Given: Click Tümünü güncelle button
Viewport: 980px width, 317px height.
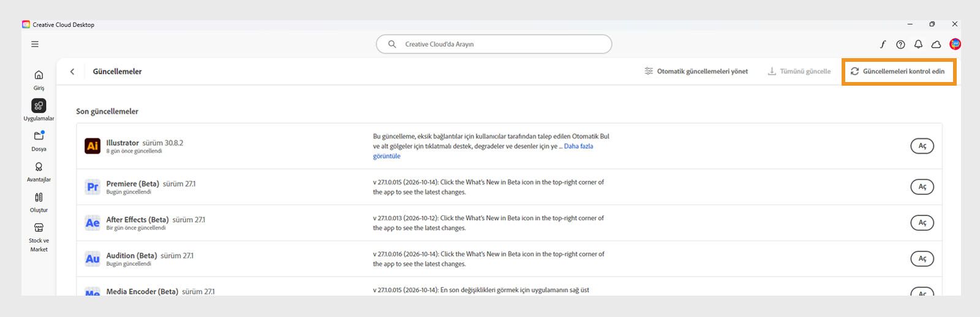Looking at the screenshot, I should pos(799,72).
